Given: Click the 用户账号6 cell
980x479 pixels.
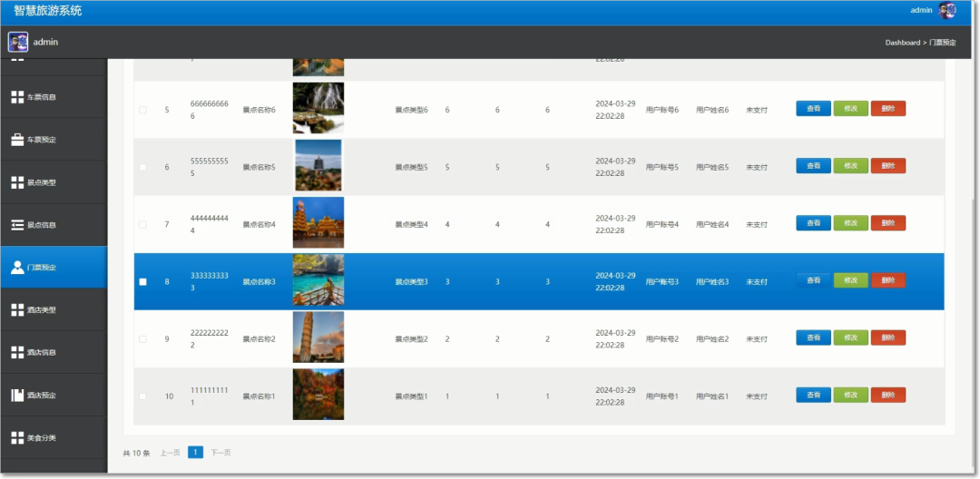Looking at the screenshot, I should click(661, 110).
